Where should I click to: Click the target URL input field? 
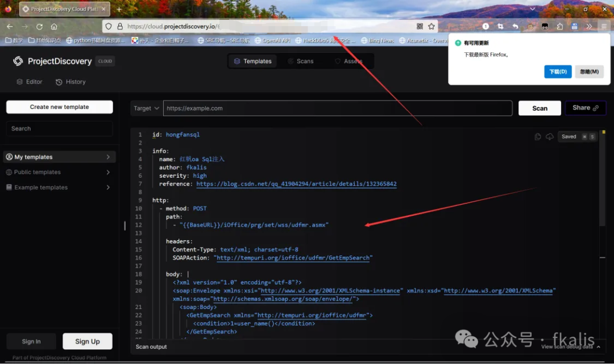pos(338,108)
